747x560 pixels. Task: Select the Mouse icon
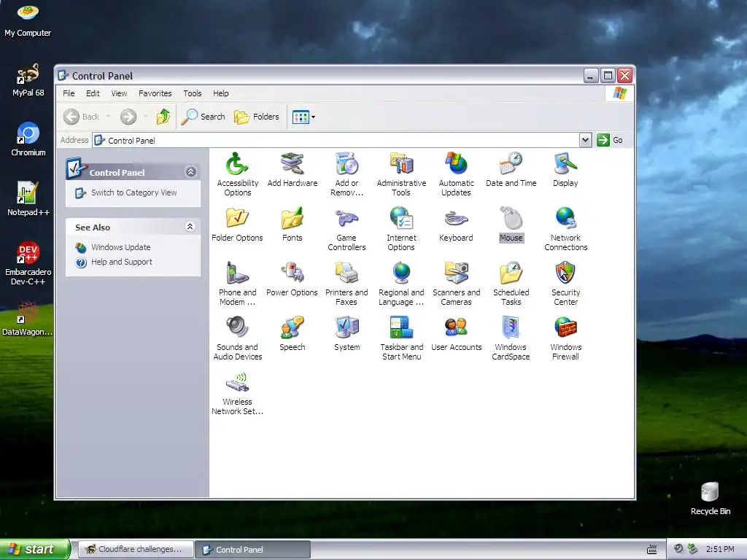pos(511,219)
